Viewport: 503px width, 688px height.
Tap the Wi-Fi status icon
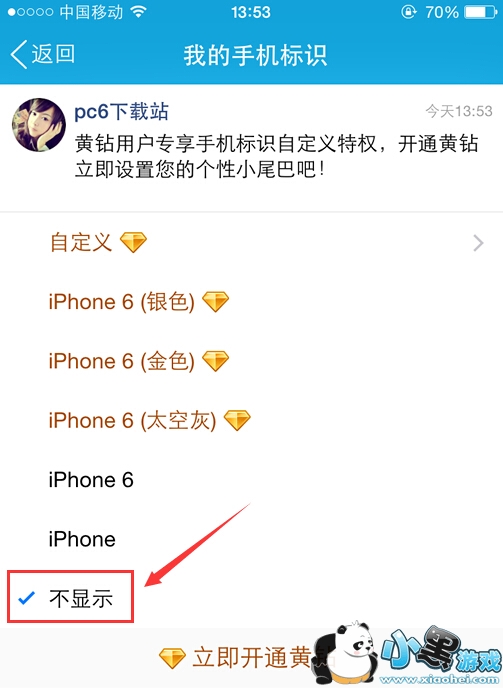[x=139, y=12]
